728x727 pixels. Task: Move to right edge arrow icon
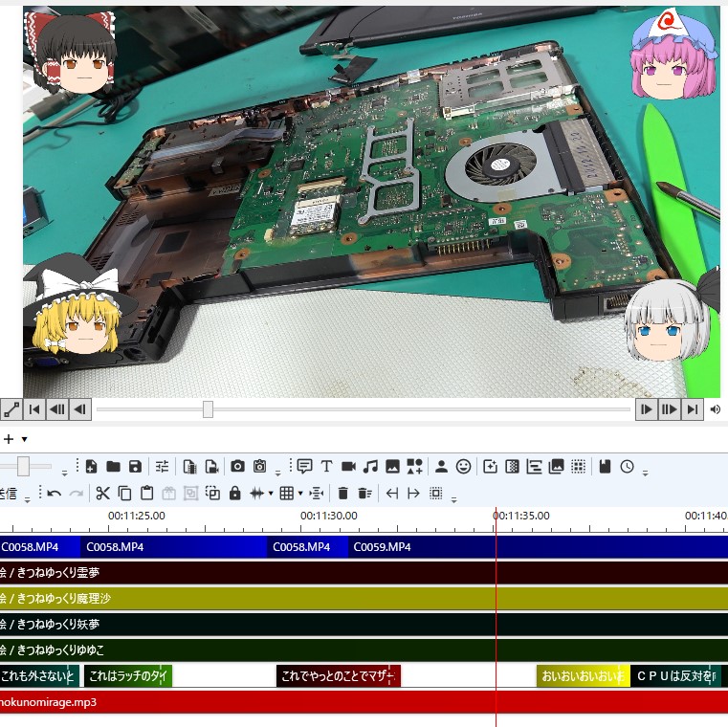point(413,493)
